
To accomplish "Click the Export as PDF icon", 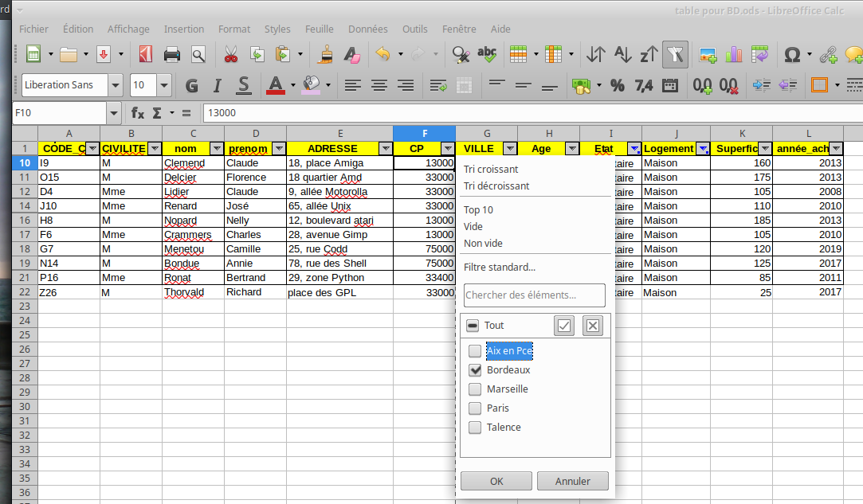I will tap(145, 54).
